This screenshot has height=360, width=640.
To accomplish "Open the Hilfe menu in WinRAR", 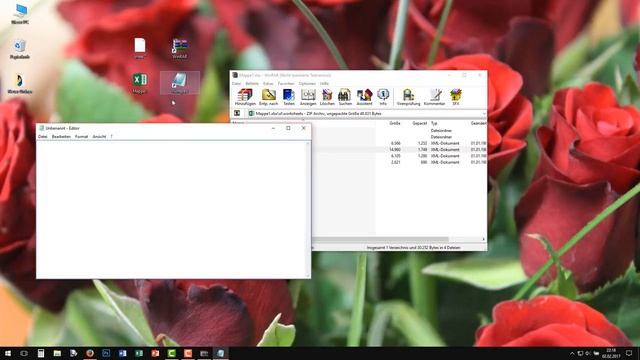I will tap(324, 83).
